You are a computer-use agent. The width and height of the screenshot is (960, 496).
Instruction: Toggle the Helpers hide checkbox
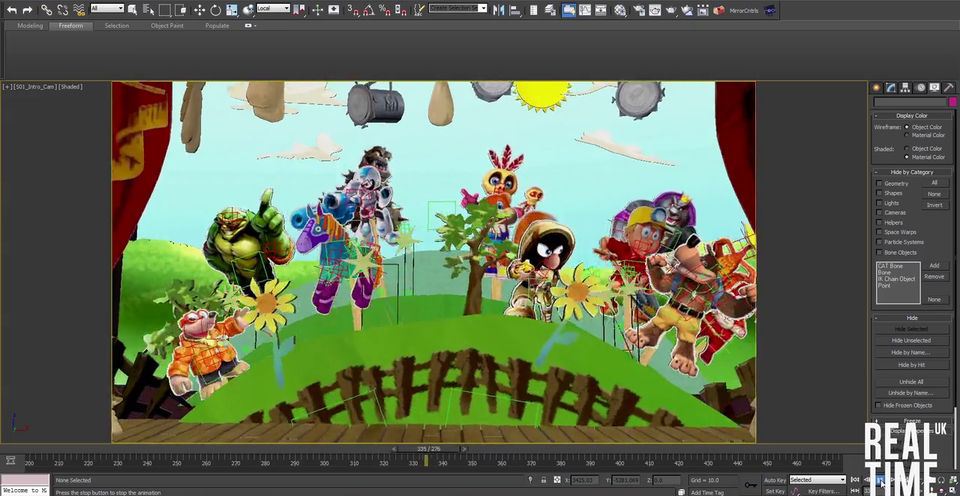coord(879,222)
